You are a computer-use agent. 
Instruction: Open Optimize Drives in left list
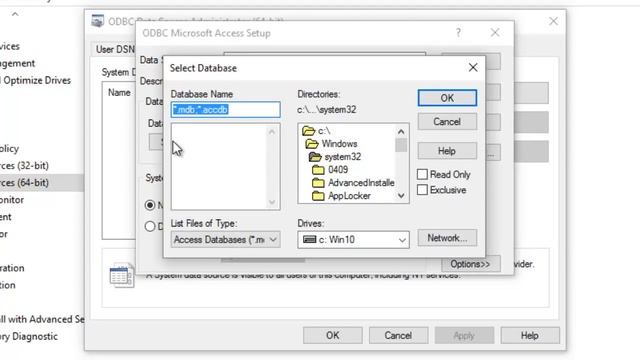click(x=36, y=80)
